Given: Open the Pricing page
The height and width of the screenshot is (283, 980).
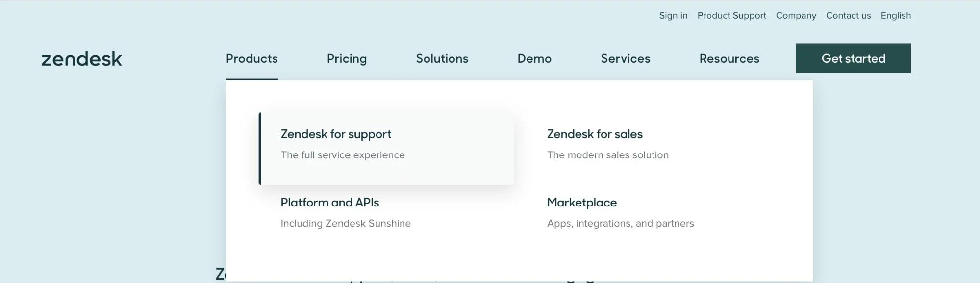Looking at the screenshot, I should tap(347, 59).
